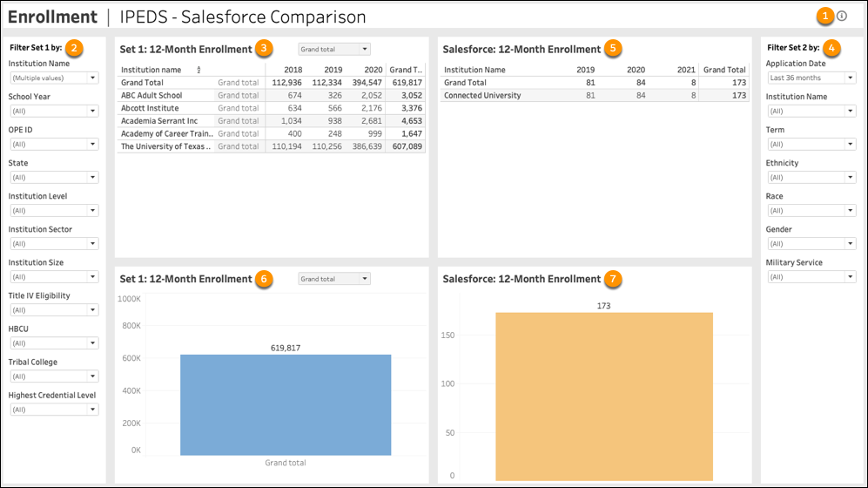868x488 pixels.
Task: Open the Military Service filter dropdown
Action: [811, 277]
